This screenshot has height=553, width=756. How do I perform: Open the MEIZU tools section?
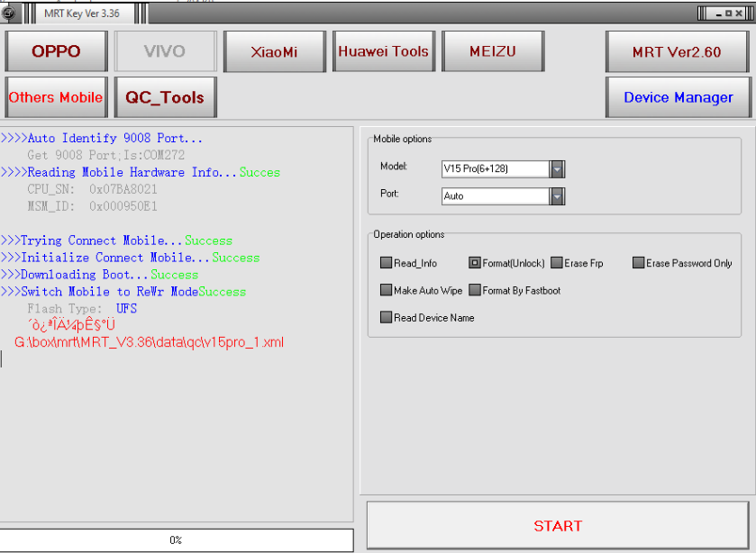pyautogui.click(x=493, y=51)
